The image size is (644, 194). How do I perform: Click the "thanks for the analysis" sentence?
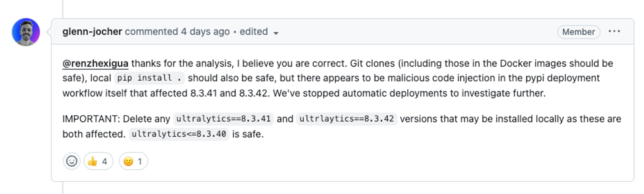point(182,63)
